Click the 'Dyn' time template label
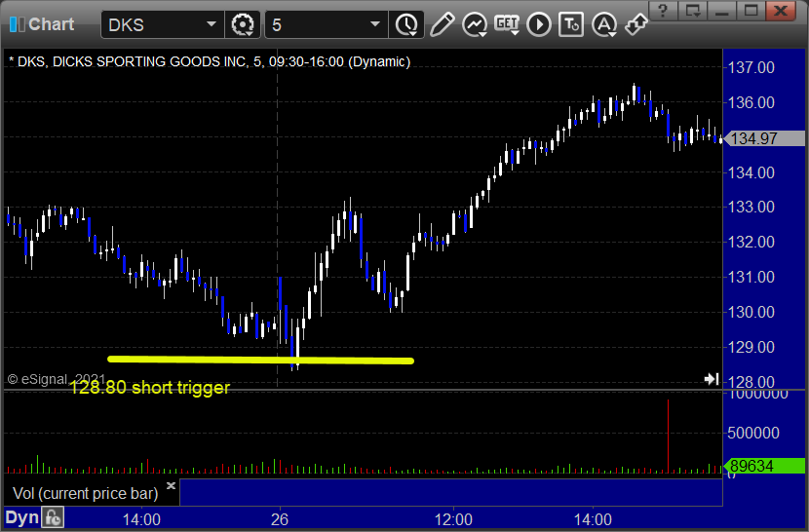 click(x=22, y=517)
